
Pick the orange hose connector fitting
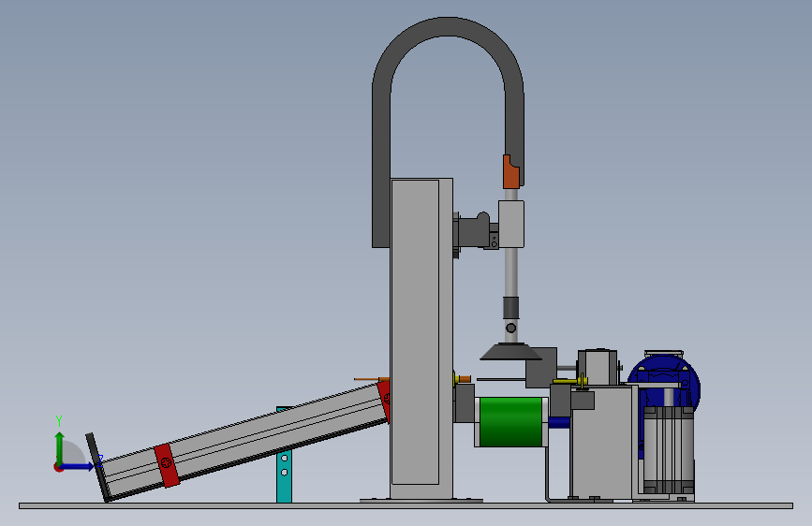point(510,171)
